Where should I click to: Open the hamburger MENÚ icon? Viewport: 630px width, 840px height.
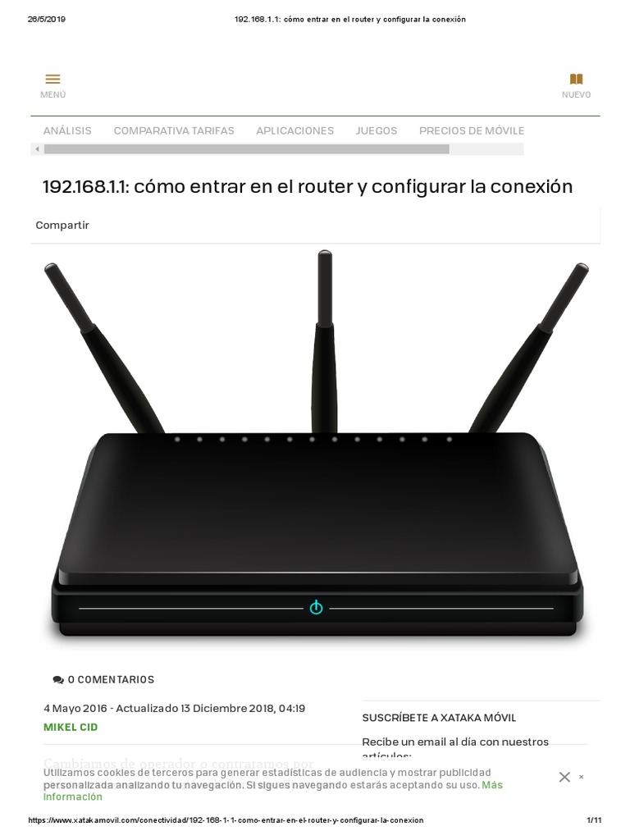52,80
